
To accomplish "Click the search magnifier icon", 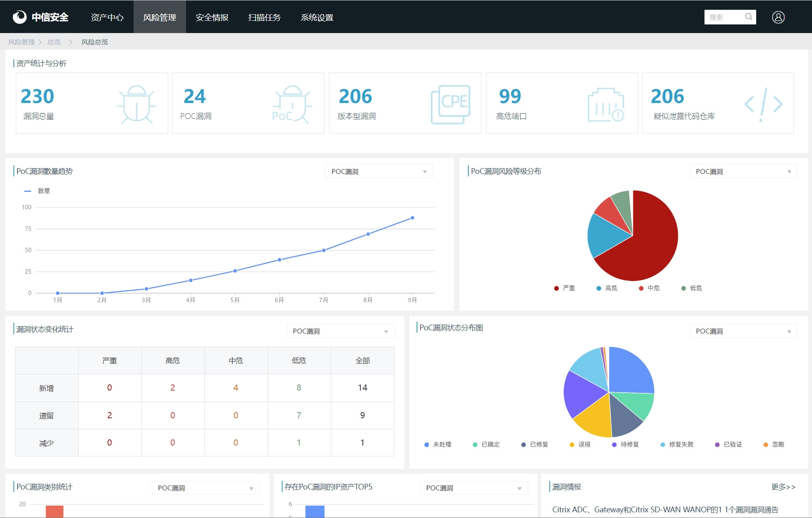I will (748, 17).
